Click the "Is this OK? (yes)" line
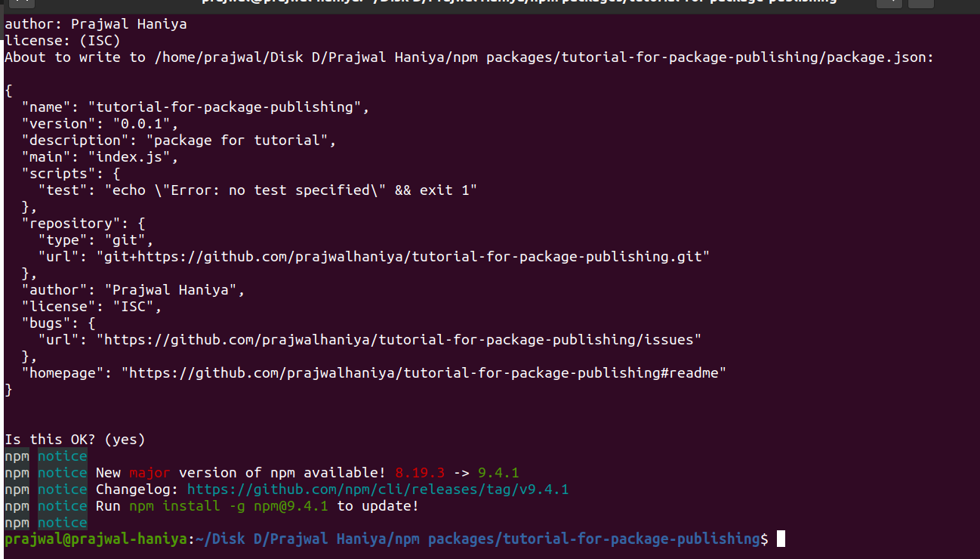The height and width of the screenshot is (559, 980). (x=75, y=440)
